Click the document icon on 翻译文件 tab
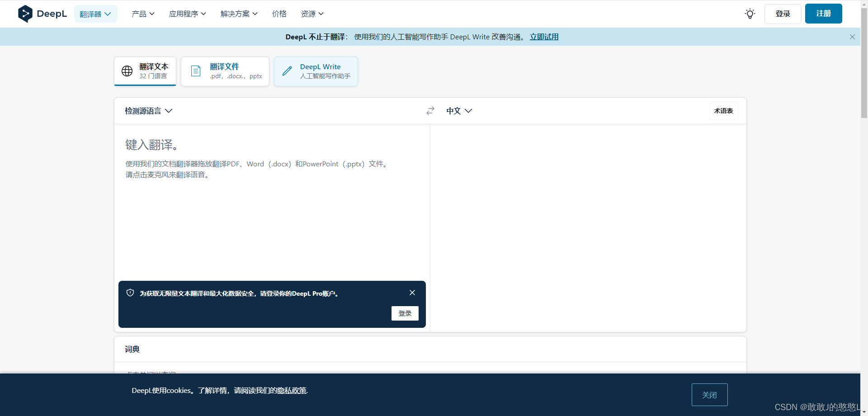 click(196, 71)
